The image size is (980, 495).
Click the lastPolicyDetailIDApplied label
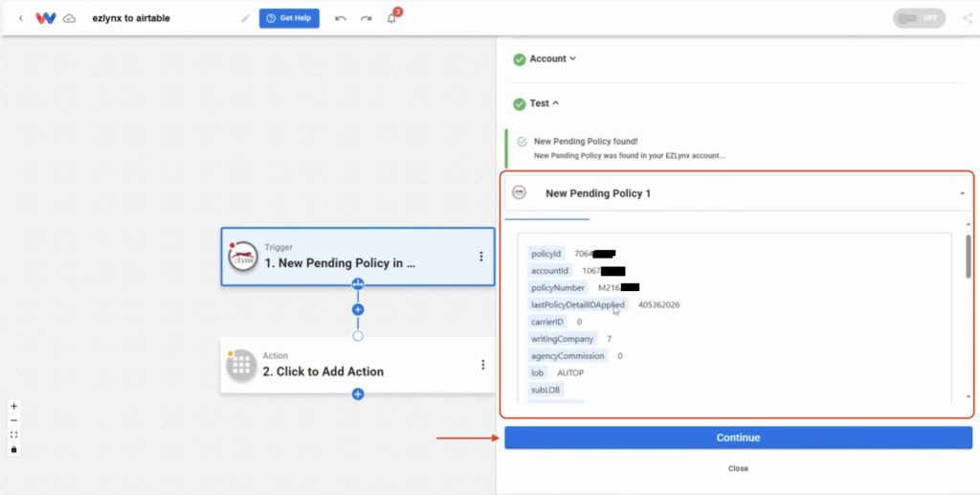tap(578, 305)
